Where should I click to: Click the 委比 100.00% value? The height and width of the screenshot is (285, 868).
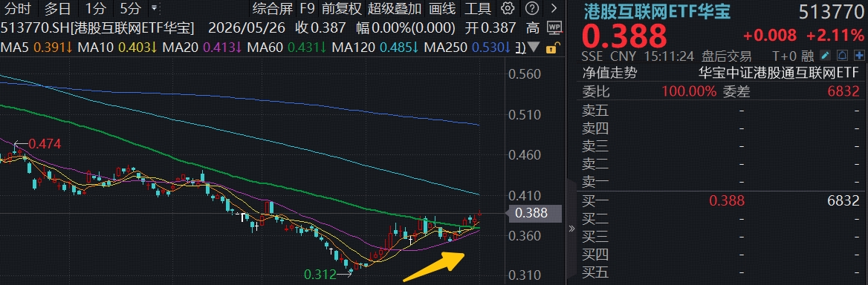click(688, 92)
